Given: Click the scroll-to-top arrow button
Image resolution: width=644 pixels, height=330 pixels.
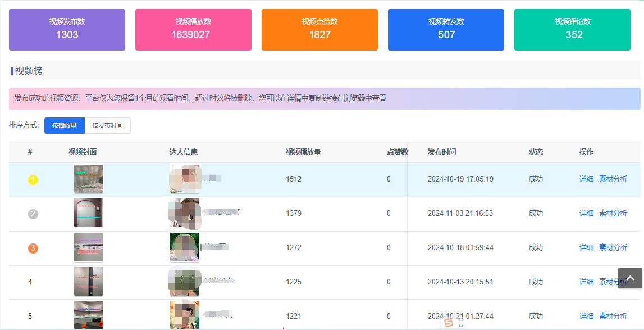Looking at the screenshot, I should coord(630,278).
